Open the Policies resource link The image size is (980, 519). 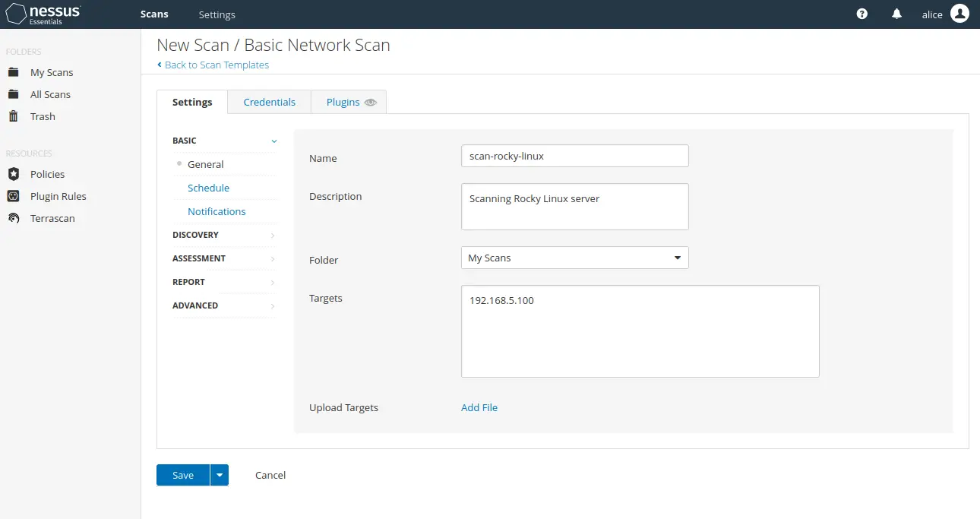pos(47,174)
